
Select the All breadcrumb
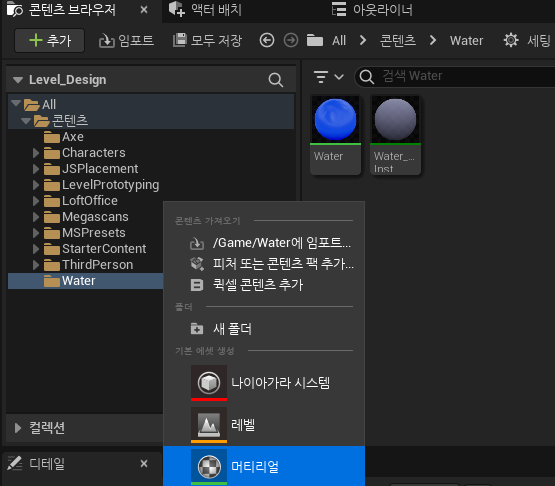pos(339,40)
